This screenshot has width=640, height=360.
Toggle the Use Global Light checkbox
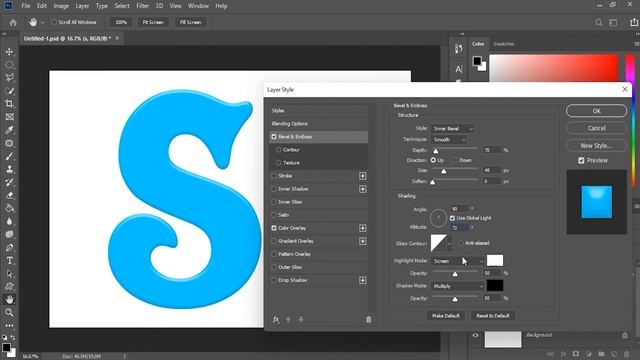coord(452,218)
